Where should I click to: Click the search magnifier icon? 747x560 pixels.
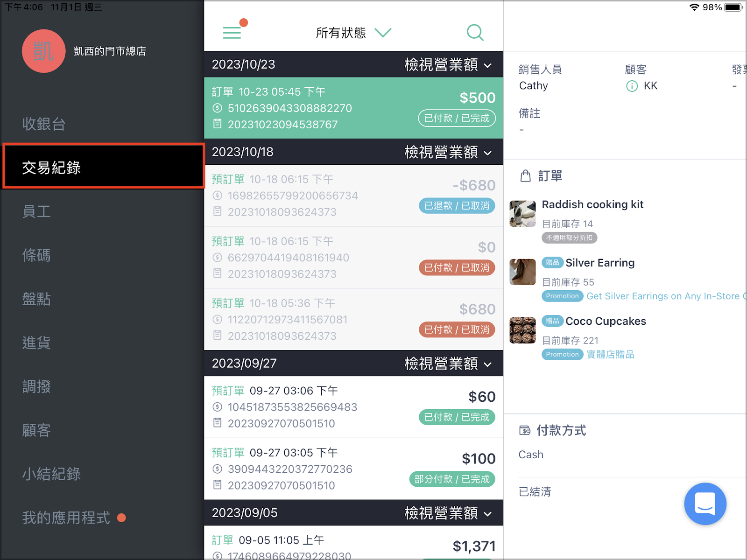pos(475,33)
